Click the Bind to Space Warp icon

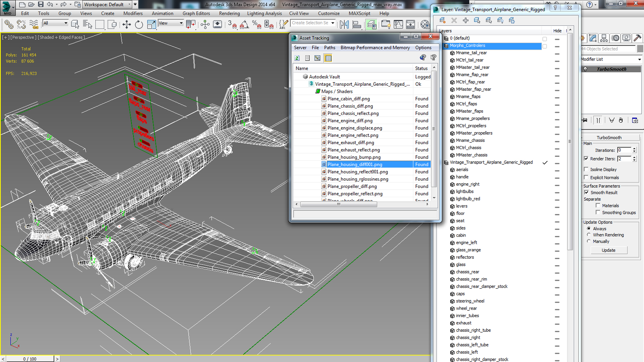34,24
